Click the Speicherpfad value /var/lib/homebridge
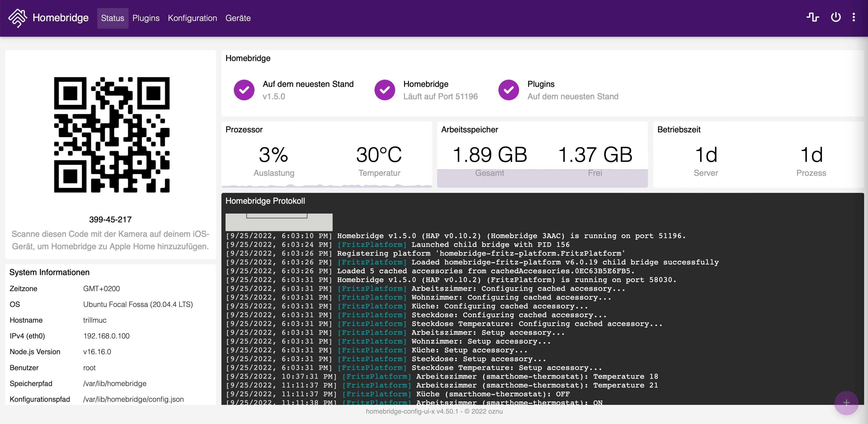This screenshot has width=868, height=424. coord(115,384)
